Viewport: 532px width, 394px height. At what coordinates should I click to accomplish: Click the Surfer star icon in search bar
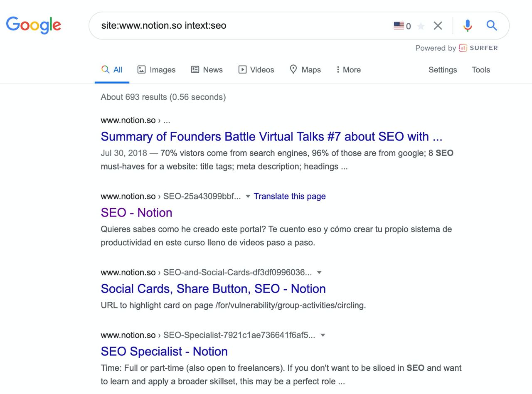pyautogui.click(x=421, y=26)
